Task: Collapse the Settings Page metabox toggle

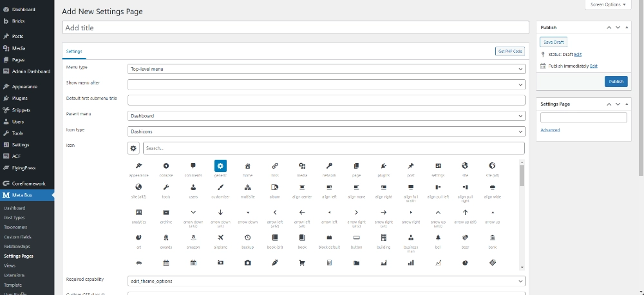Action: click(x=627, y=104)
